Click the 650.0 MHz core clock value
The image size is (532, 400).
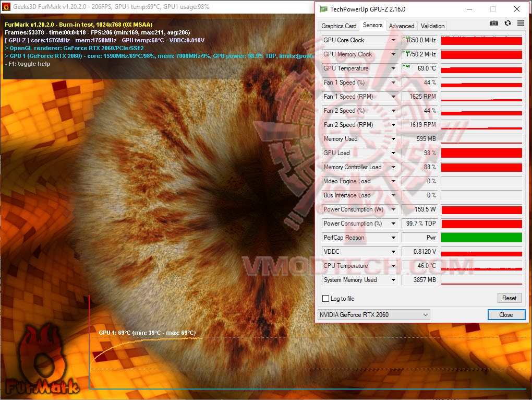[420, 40]
